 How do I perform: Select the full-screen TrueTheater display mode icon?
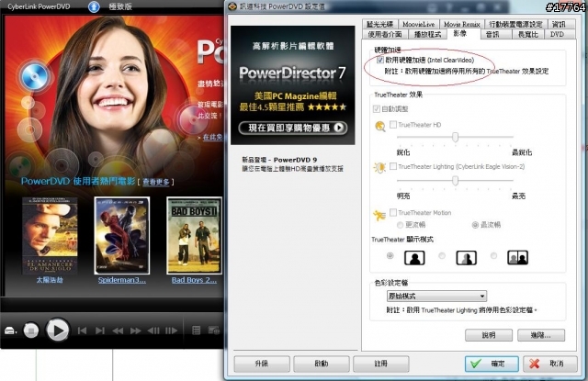(x=414, y=258)
